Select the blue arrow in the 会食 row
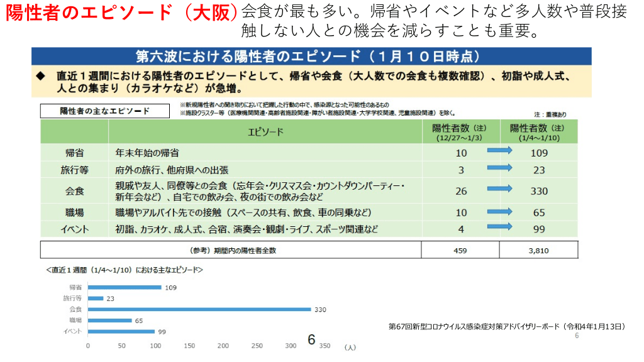The height and width of the screenshot is (362, 644). (x=501, y=189)
